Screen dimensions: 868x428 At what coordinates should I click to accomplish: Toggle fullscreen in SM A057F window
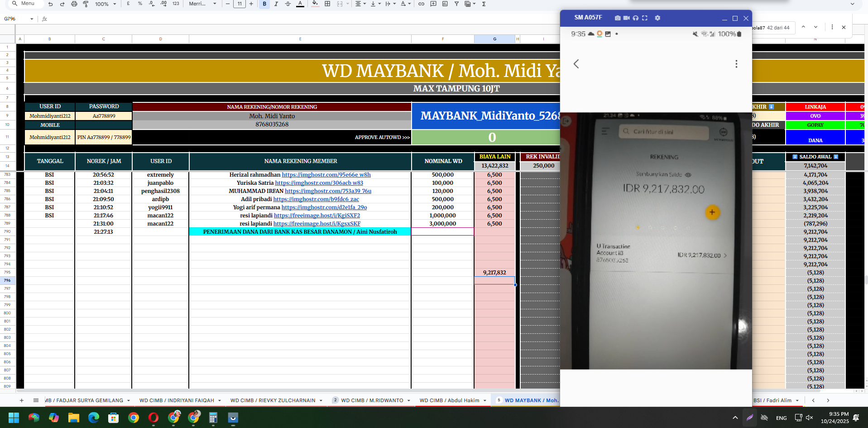tap(645, 18)
